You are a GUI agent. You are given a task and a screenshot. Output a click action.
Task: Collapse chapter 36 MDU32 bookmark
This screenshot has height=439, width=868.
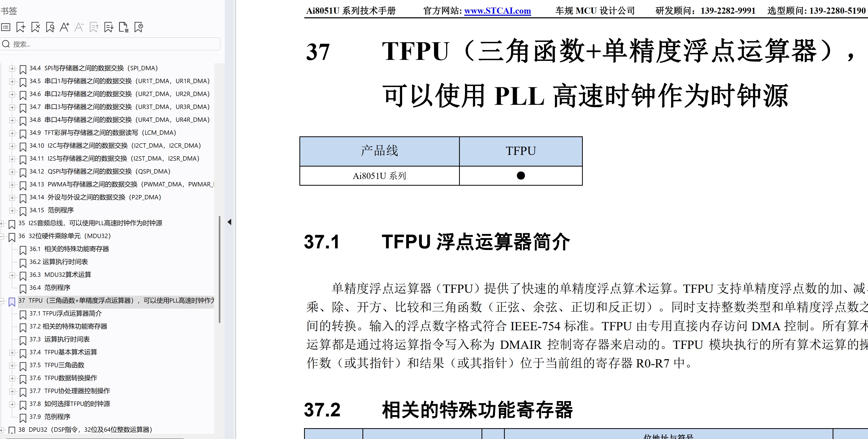point(2,237)
